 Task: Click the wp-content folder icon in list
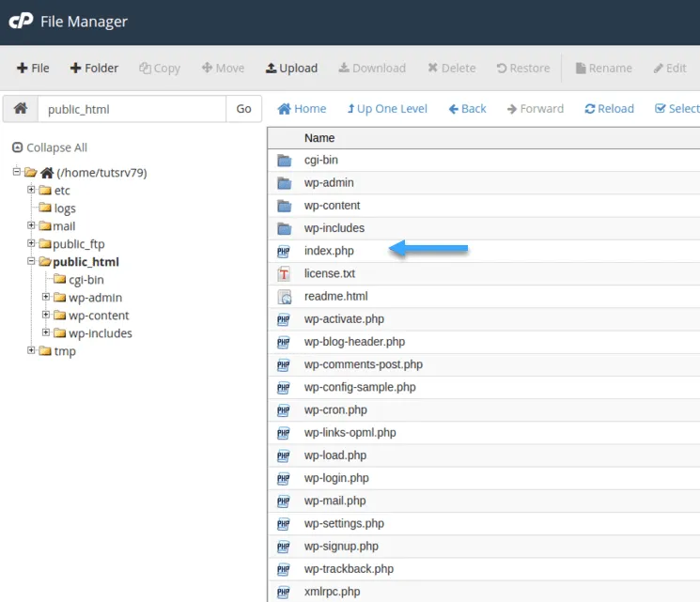[x=285, y=206]
